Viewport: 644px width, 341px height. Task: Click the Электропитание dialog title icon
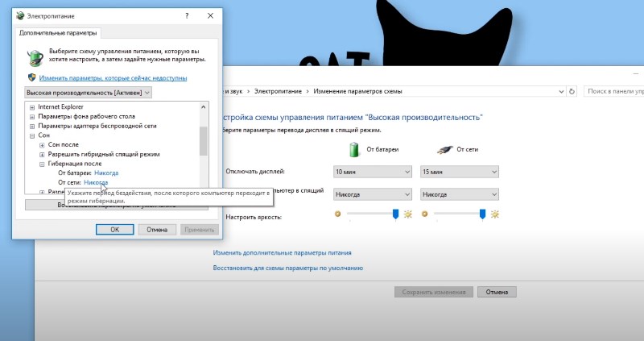pyautogui.click(x=20, y=15)
